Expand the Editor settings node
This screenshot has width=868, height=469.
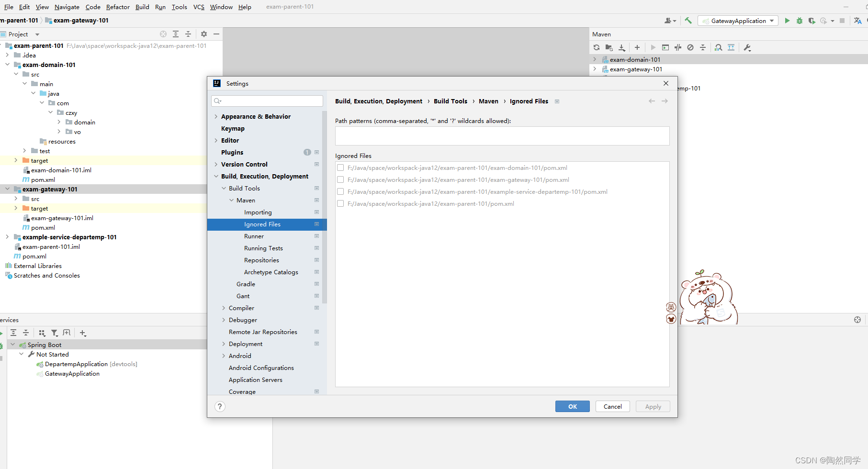[x=216, y=140]
